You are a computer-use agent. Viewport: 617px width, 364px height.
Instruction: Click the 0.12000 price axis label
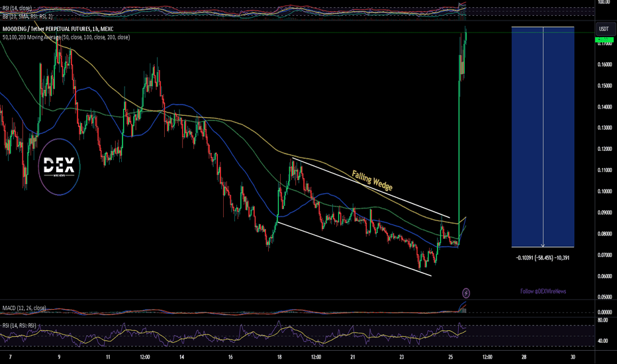(605, 149)
